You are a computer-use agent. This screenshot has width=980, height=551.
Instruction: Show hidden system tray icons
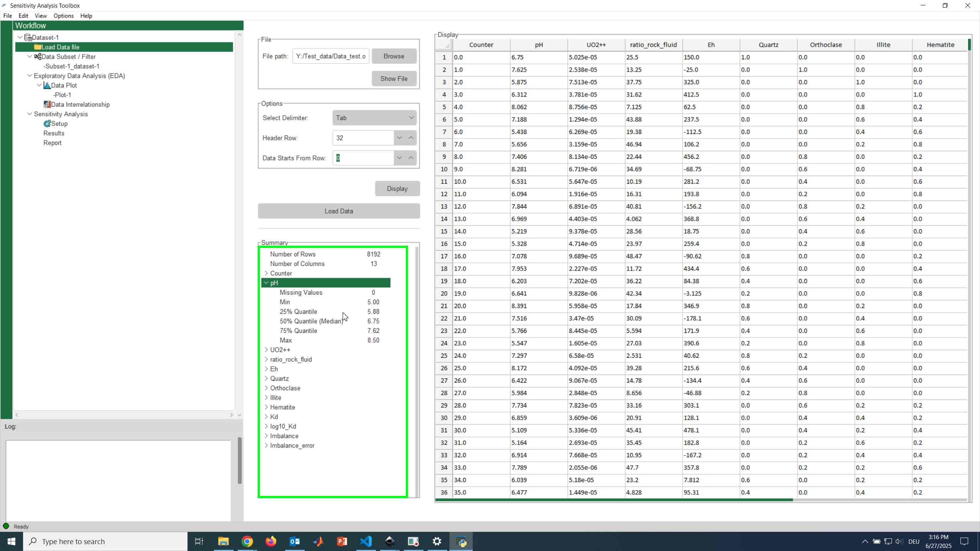point(865,541)
